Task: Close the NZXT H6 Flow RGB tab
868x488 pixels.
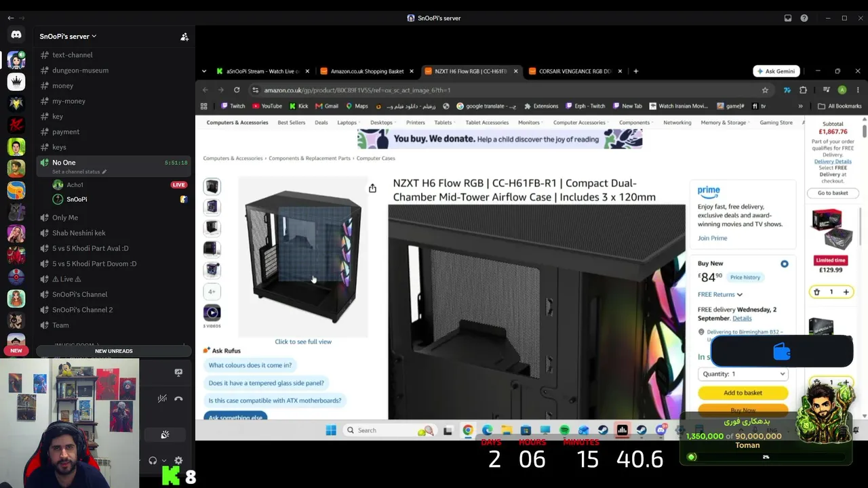Action: 515,71
